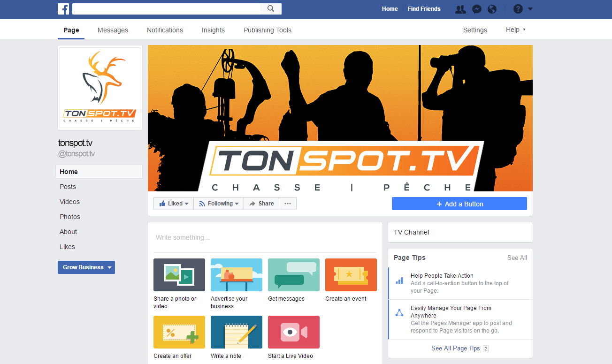Click the more options ellipsis button
The width and height of the screenshot is (612, 364).
click(288, 204)
